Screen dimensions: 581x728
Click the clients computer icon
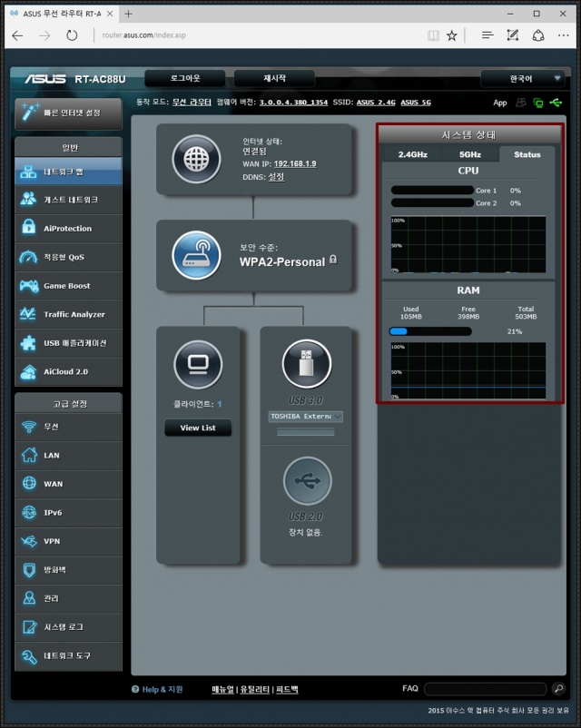tap(198, 364)
